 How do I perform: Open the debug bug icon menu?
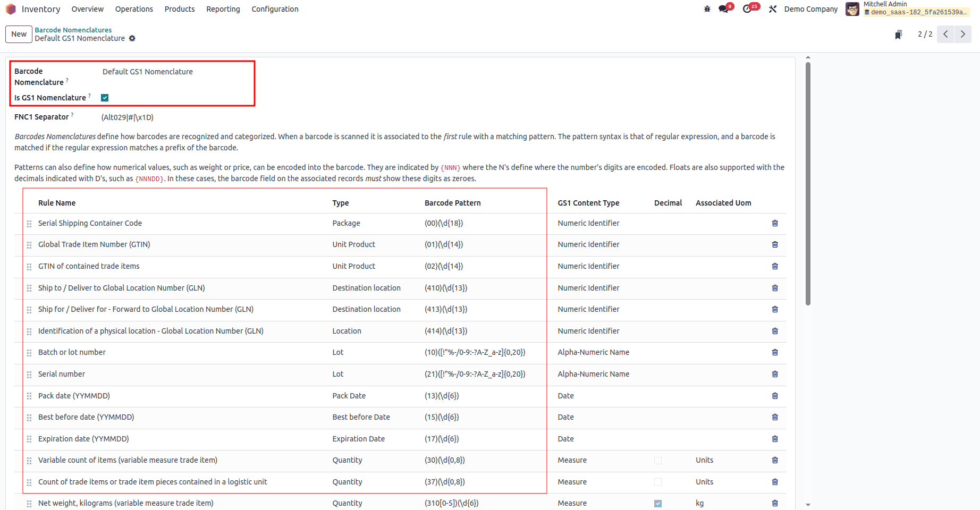tap(707, 9)
